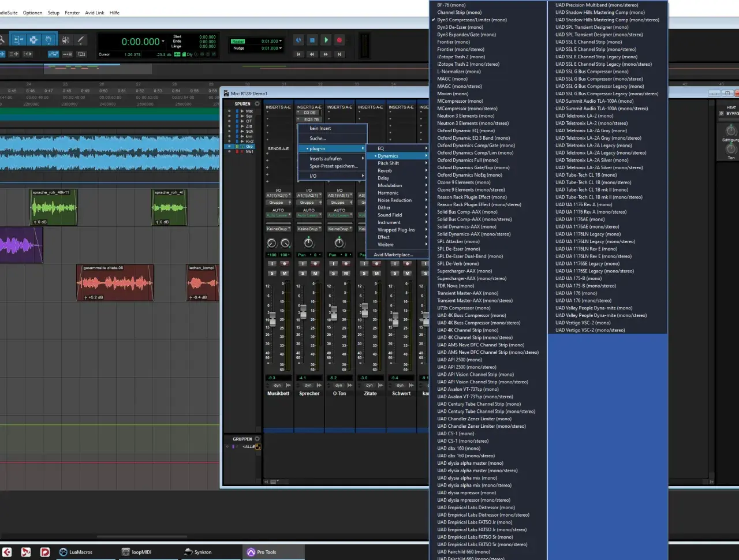Toggle input monitoring on Musikbett channel

click(x=272, y=263)
